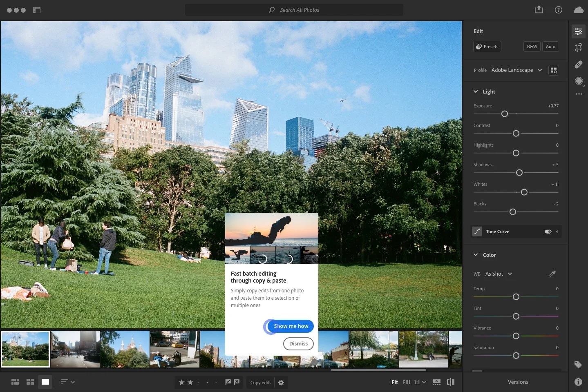The height and width of the screenshot is (392, 588).
Task: Open the 1:1 zoom level dropdown
Action: pos(420,382)
